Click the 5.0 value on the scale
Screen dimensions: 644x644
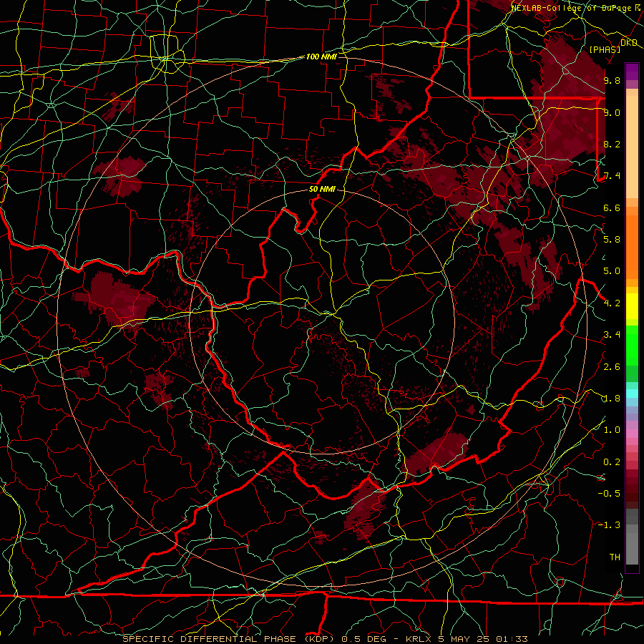[x=612, y=271]
